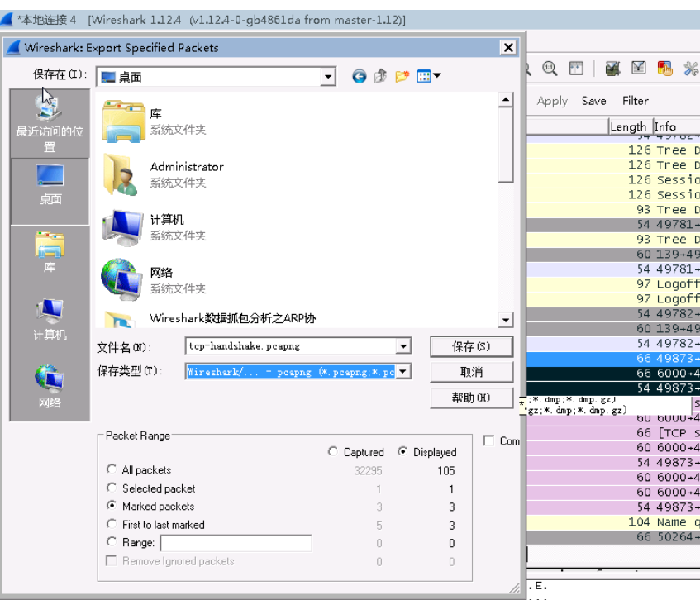Viewport: 700px width, 600px height.
Task: Click Wireshark resize columns toolbar icon
Action: coord(576,69)
